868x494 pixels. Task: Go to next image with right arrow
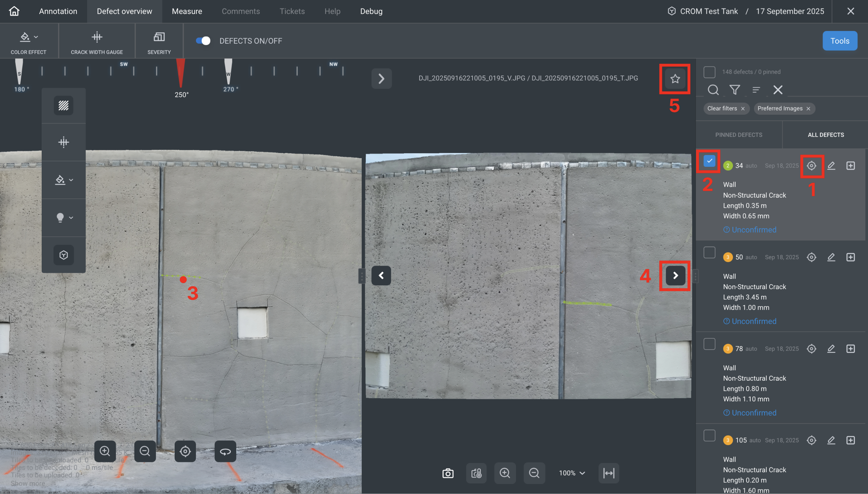(x=675, y=276)
